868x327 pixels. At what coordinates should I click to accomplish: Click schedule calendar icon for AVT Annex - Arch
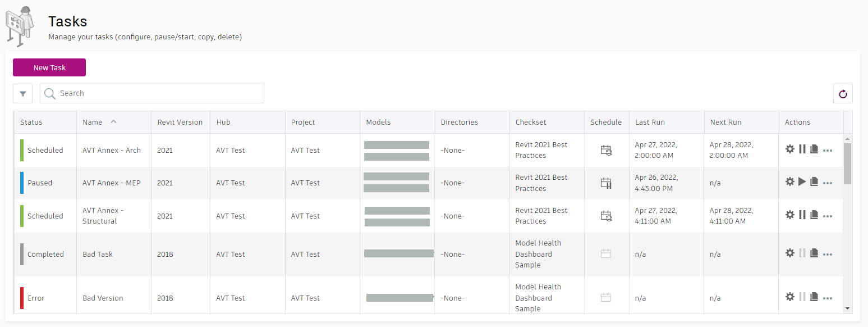pyautogui.click(x=606, y=150)
